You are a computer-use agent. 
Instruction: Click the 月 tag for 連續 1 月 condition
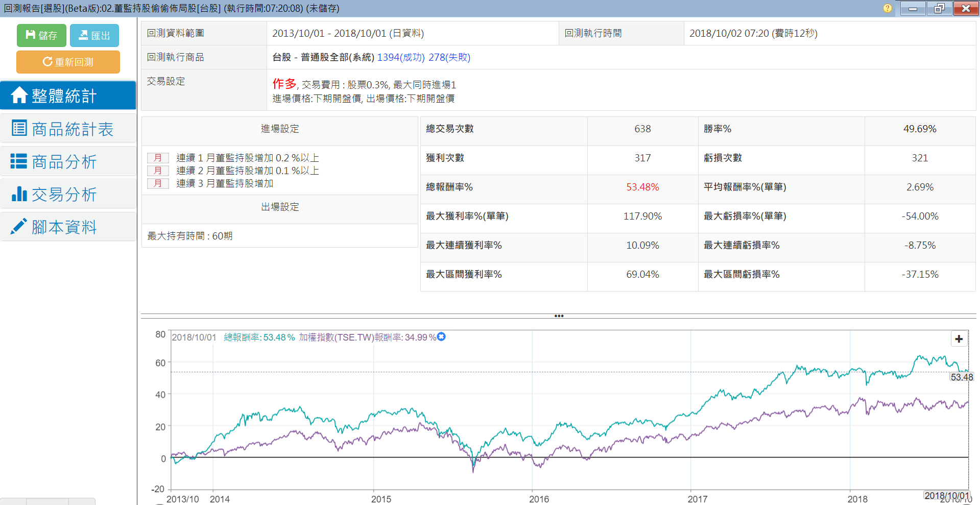[158, 158]
